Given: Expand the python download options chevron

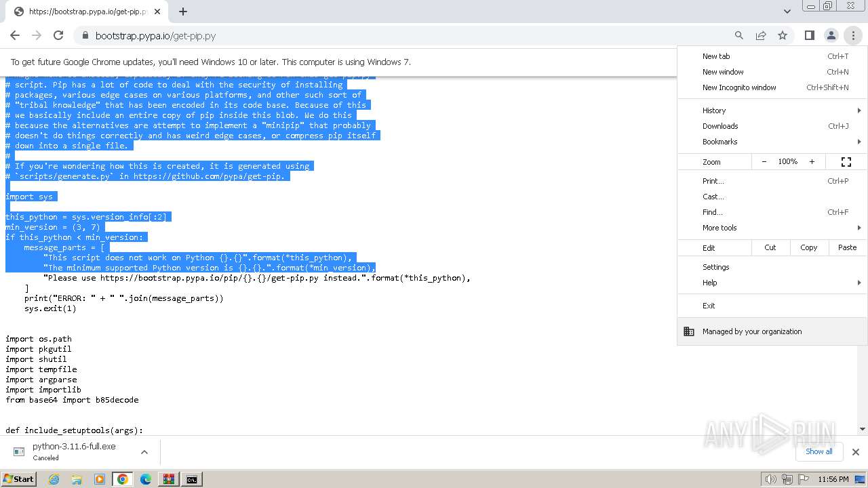Looking at the screenshot, I should (144, 451).
